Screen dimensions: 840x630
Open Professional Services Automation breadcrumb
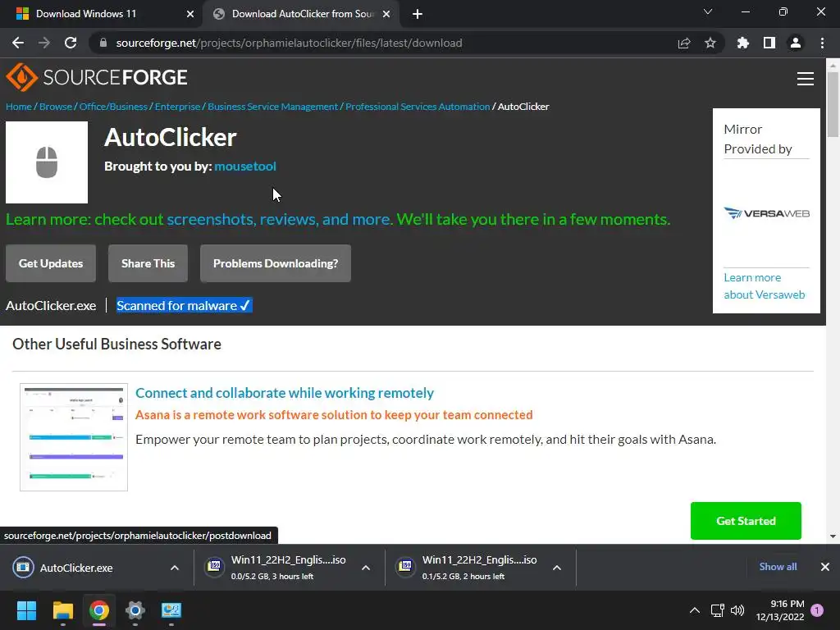click(x=418, y=107)
